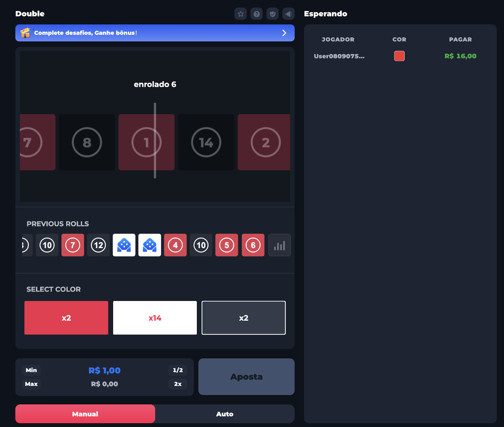The image size is (504, 427).
Task: Choose the red x2 color
Action: tap(66, 318)
